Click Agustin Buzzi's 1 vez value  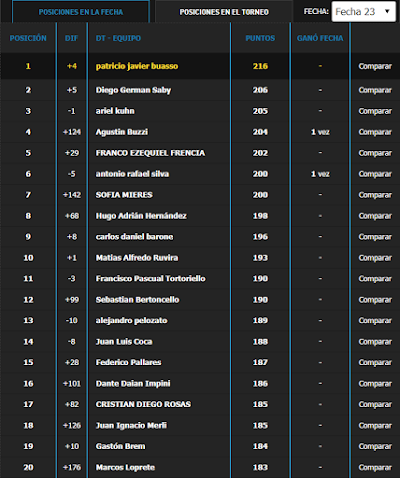pyautogui.click(x=320, y=132)
